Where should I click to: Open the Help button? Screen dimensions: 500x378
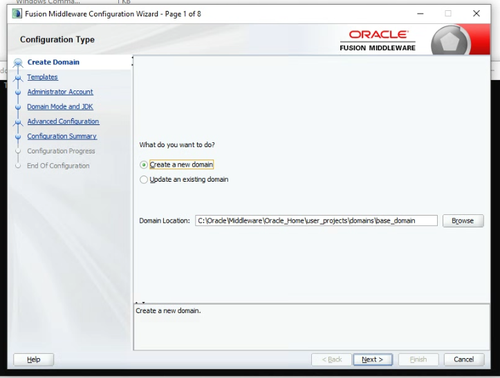(33, 359)
